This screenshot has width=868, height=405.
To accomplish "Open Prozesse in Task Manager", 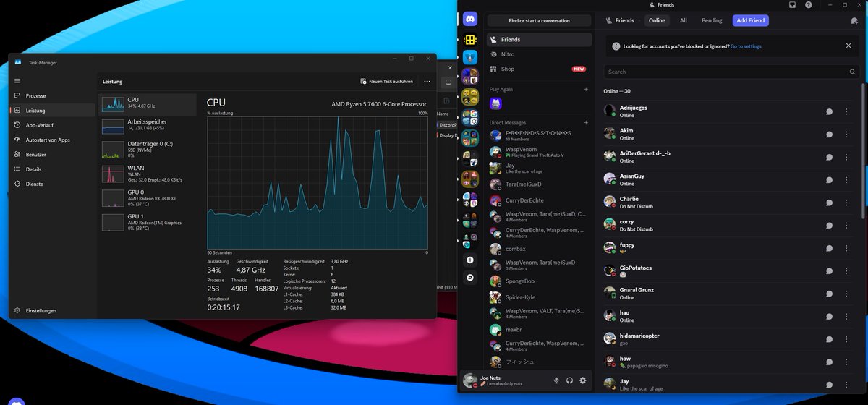I will click(x=52, y=95).
